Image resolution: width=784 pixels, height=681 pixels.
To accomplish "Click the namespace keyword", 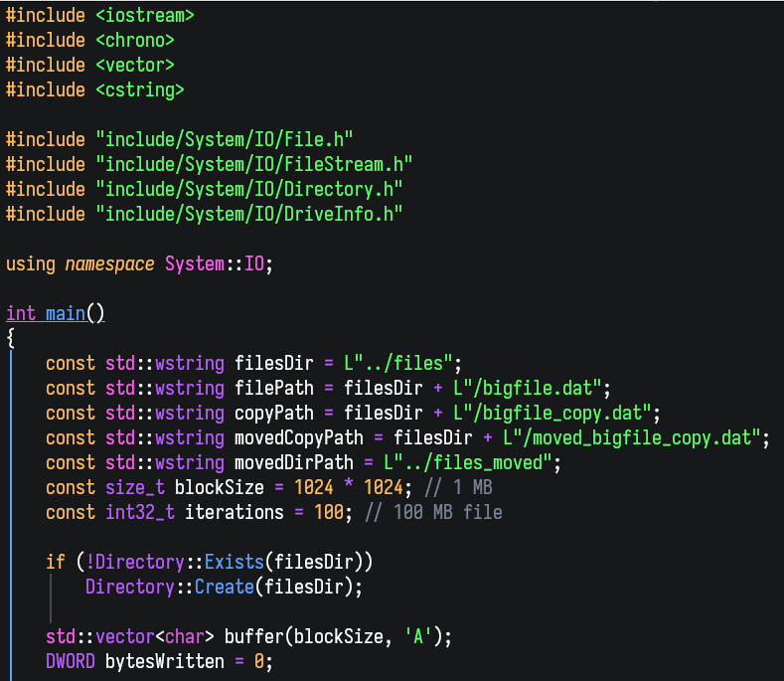I will (x=109, y=264).
